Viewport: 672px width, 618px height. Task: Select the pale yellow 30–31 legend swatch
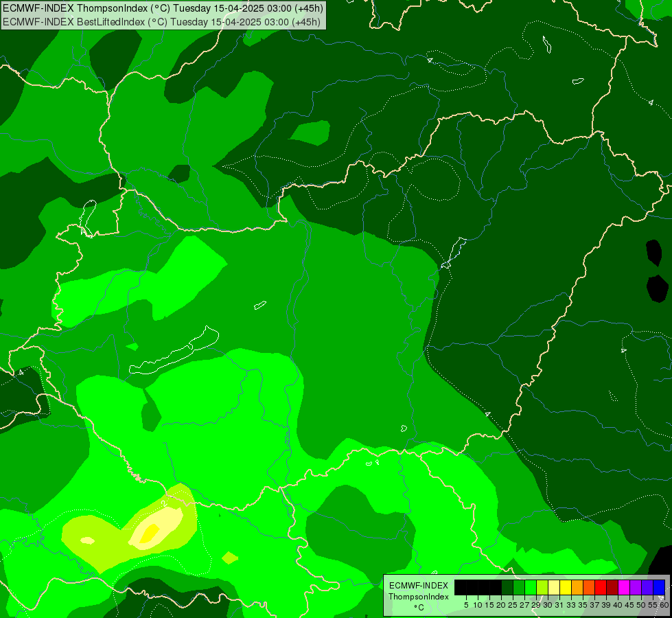(x=553, y=587)
